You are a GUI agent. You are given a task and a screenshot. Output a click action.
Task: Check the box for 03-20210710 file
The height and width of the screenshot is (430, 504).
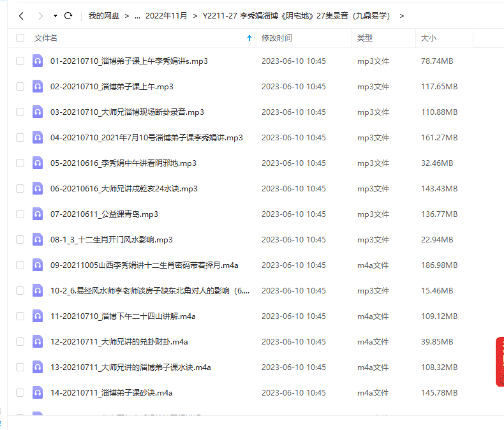(20, 112)
